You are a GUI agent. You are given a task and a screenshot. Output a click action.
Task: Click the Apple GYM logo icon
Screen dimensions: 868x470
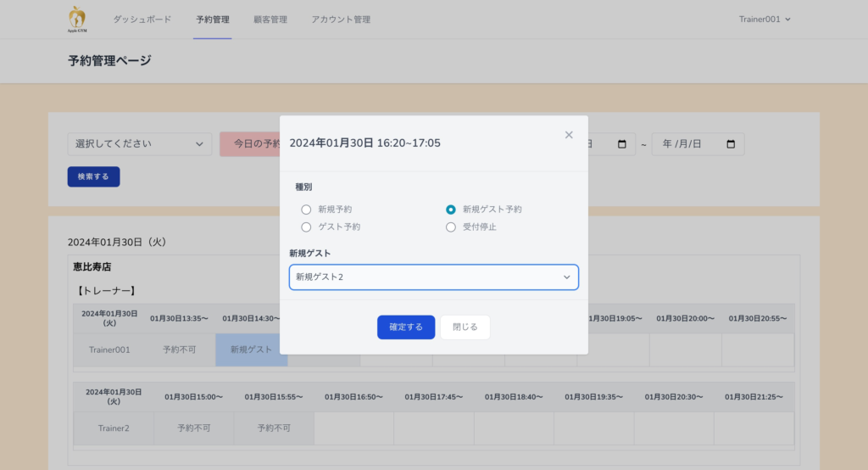(x=77, y=19)
